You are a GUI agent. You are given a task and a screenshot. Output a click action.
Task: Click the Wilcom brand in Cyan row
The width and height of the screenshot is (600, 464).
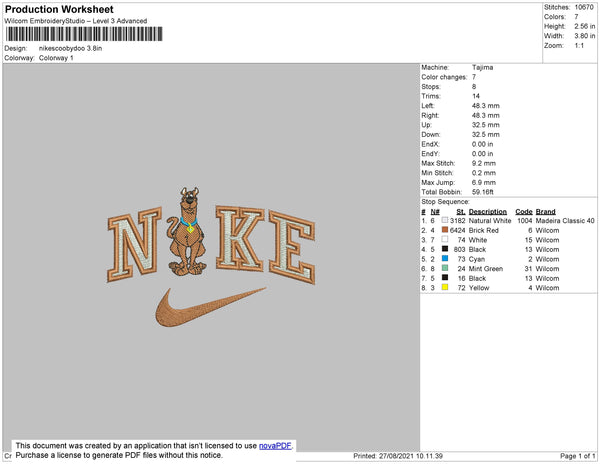(547, 259)
